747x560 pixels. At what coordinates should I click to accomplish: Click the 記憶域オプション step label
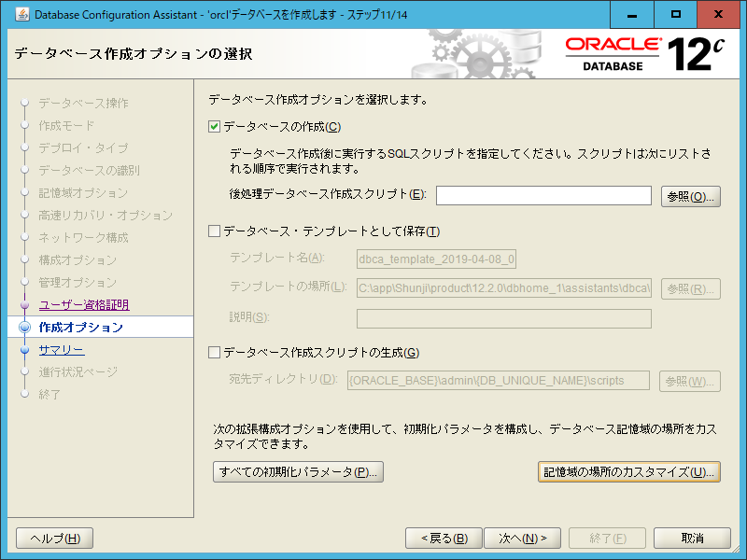tap(83, 193)
